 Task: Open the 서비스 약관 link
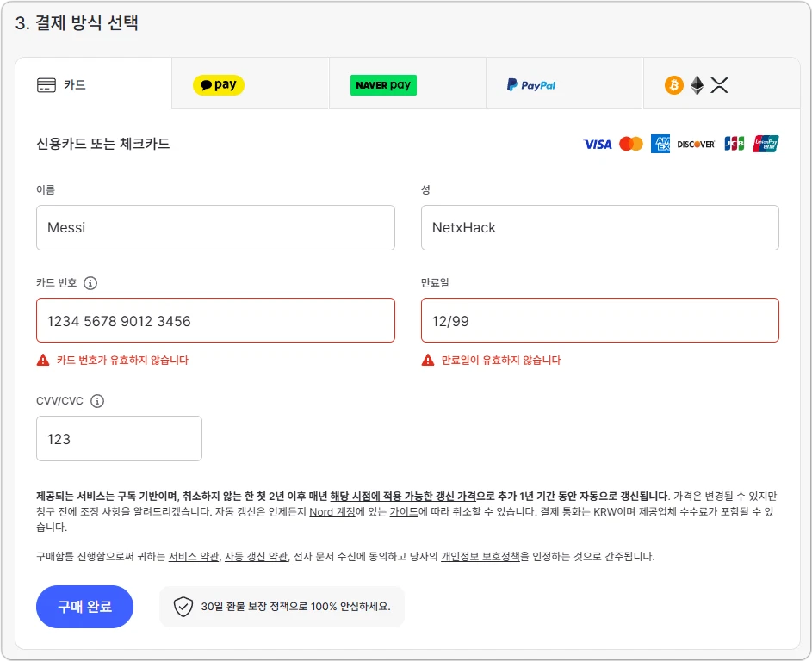tap(194, 557)
